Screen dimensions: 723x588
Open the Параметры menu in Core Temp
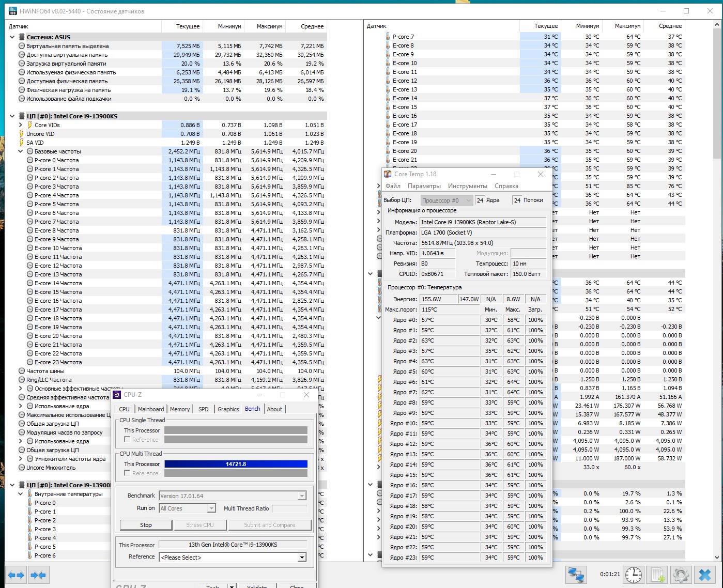(x=424, y=186)
